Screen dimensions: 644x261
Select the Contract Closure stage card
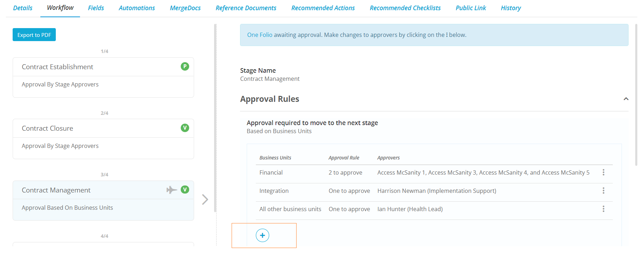coord(103,139)
